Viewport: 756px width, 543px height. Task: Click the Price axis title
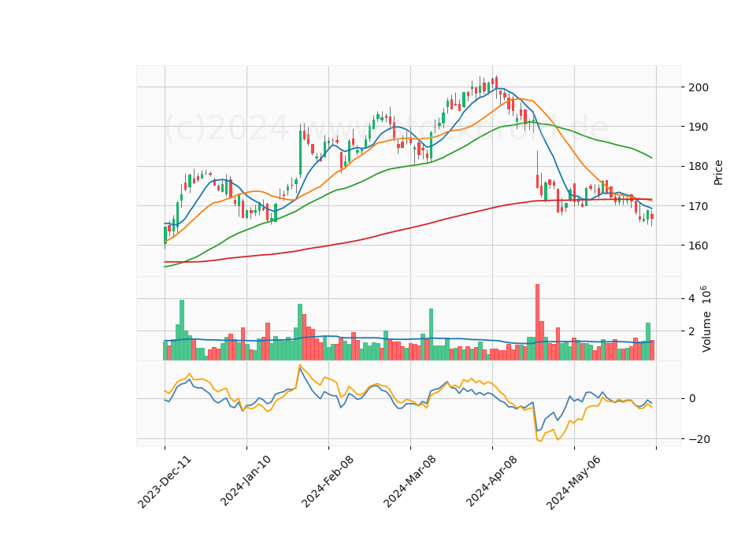[x=718, y=172]
